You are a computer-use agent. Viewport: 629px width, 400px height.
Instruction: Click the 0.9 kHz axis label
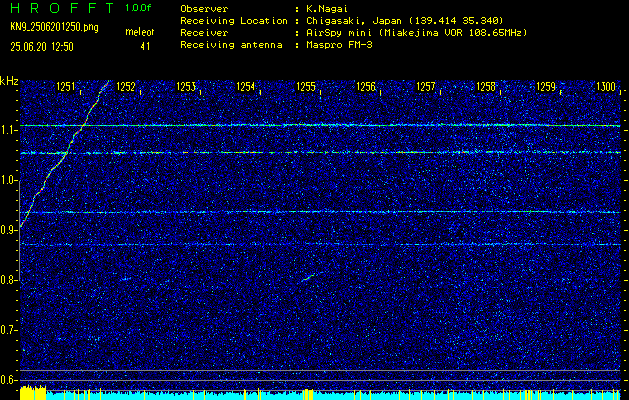[x=7, y=230]
